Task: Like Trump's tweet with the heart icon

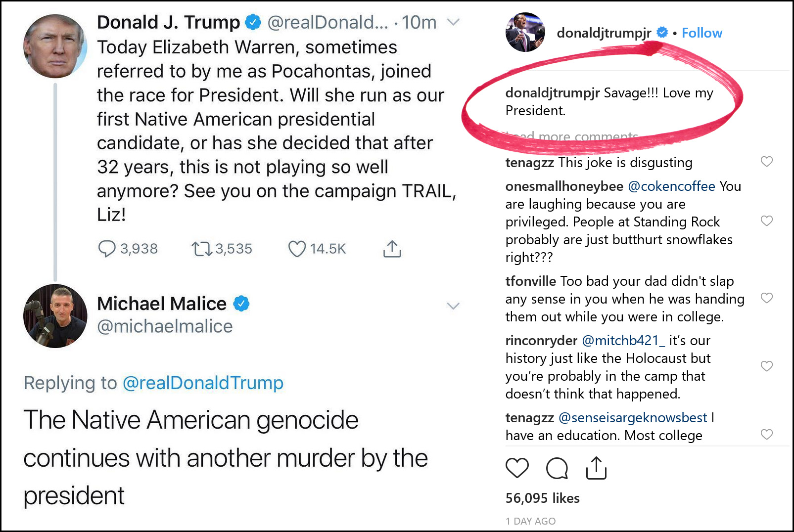Action: (297, 248)
